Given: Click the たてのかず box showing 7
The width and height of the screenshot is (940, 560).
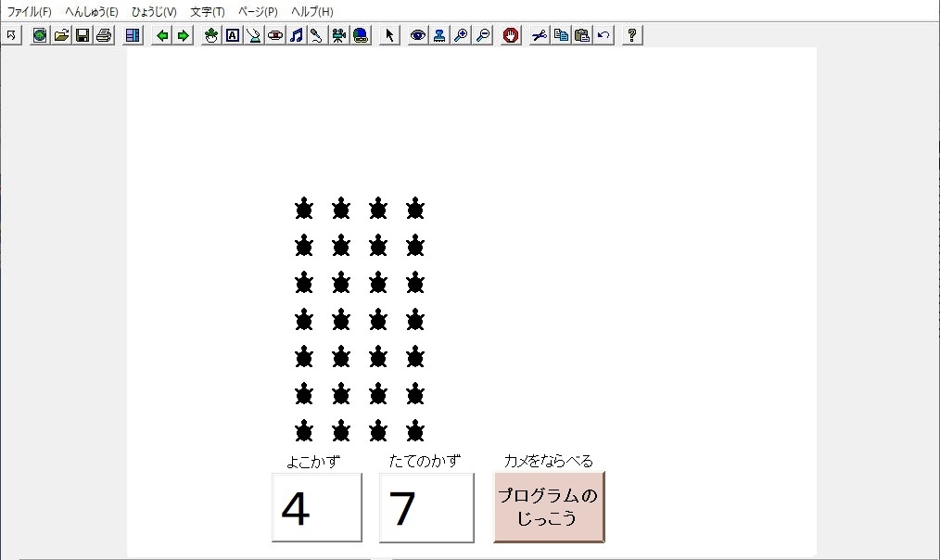Looking at the screenshot, I should click(x=426, y=507).
